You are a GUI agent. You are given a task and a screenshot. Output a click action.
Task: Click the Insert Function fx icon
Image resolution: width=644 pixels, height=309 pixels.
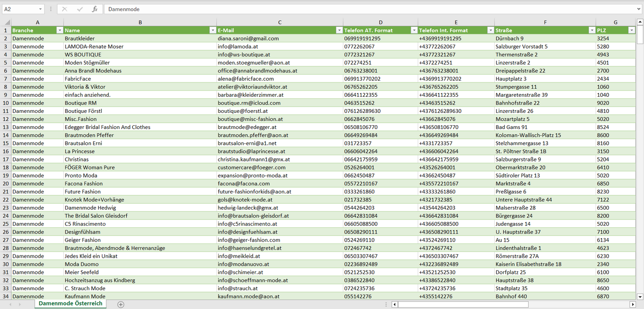click(94, 9)
